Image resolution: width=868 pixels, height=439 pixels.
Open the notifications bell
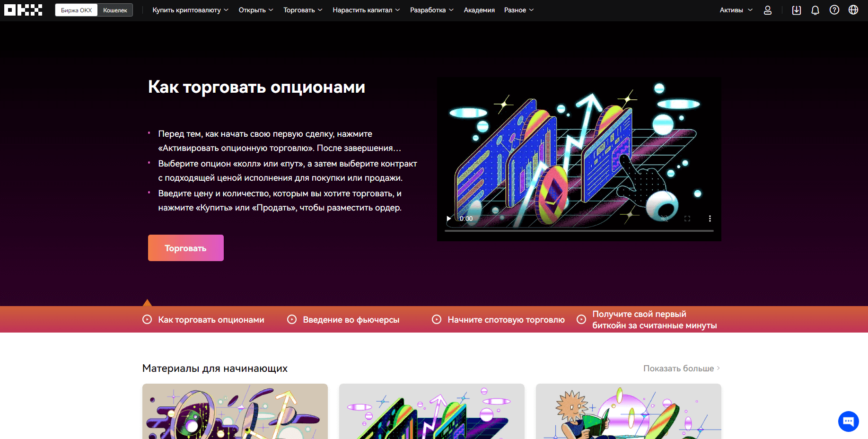pos(815,10)
